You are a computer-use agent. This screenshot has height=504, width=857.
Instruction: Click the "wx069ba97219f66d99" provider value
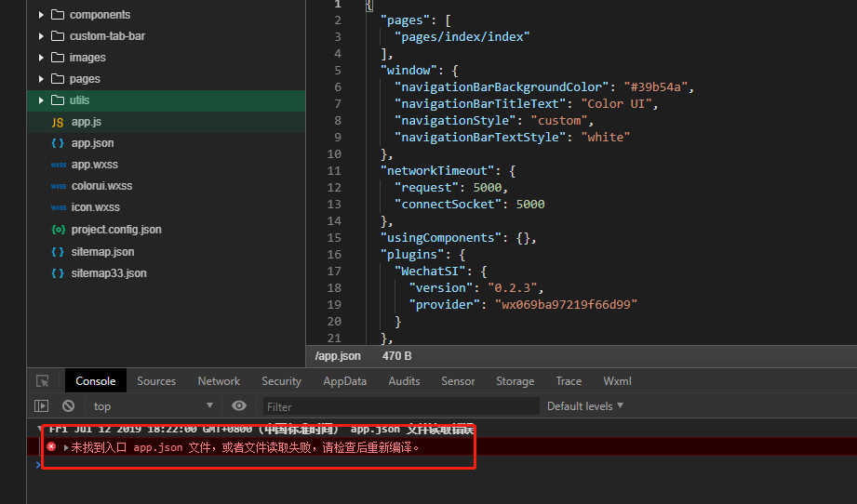click(567, 304)
